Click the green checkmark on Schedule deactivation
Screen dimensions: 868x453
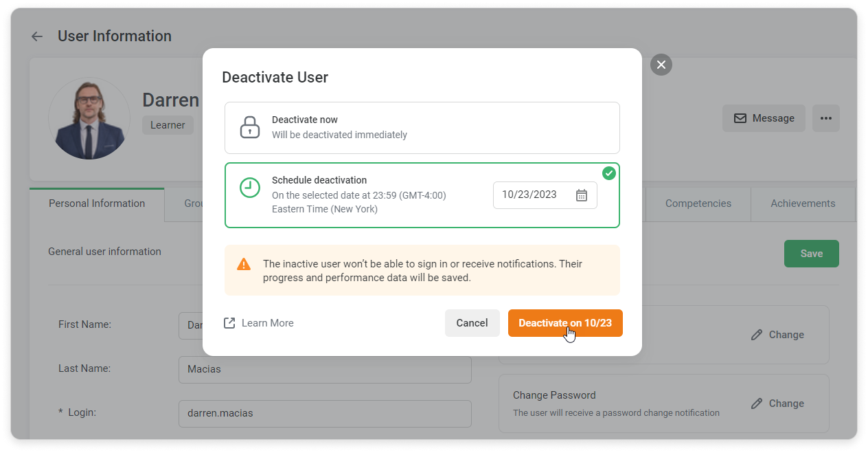tap(609, 173)
